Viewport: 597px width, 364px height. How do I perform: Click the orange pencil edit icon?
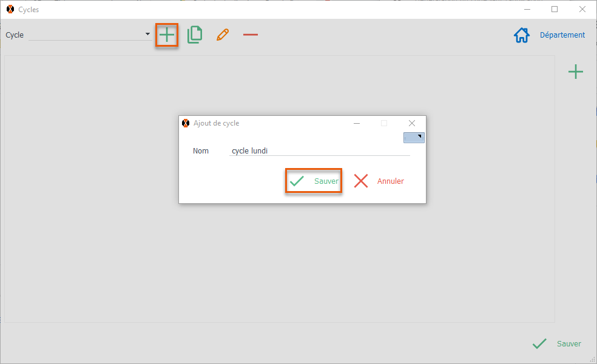[223, 35]
